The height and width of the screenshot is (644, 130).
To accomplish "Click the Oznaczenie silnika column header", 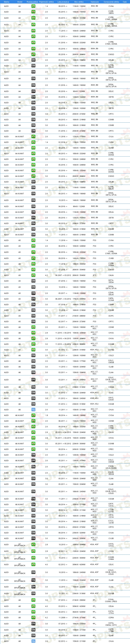I will pyautogui.click(x=111, y=2).
